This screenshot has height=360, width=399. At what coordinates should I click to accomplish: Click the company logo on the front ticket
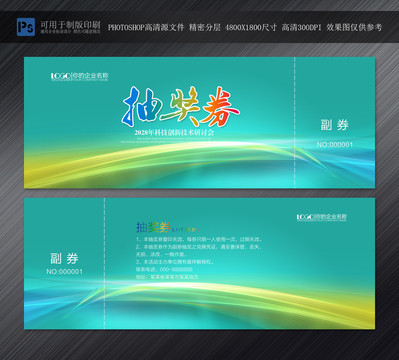click(x=80, y=76)
